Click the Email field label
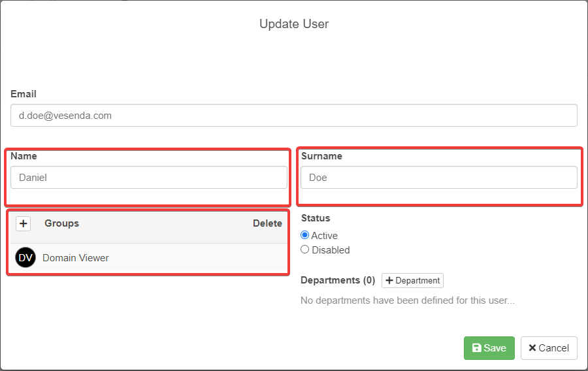Viewport: 588px width, 371px height. pos(24,94)
